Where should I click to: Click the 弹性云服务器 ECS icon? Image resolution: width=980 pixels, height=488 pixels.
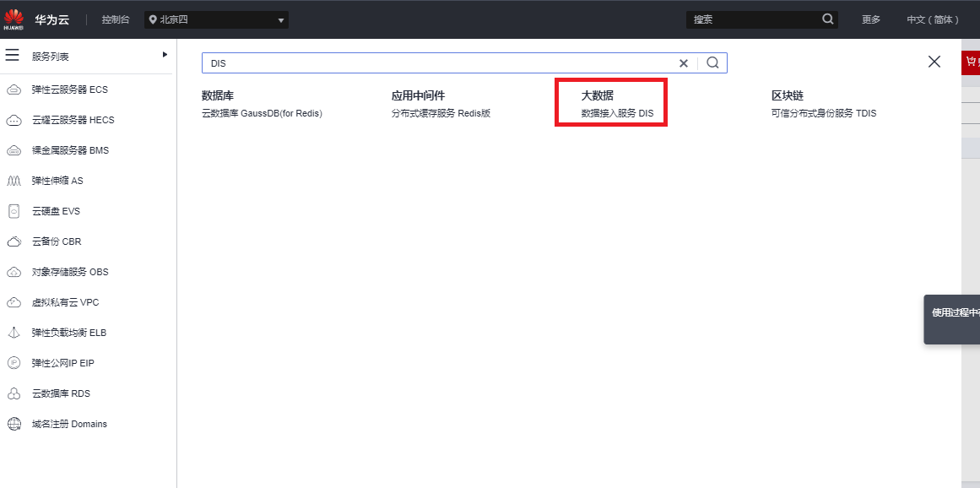tap(14, 90)
